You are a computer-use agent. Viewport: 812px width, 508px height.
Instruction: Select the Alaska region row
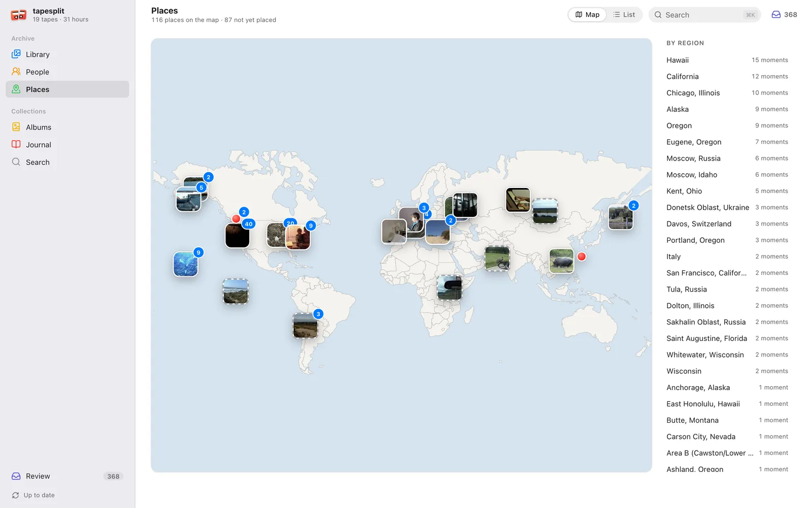click(727, 109)
